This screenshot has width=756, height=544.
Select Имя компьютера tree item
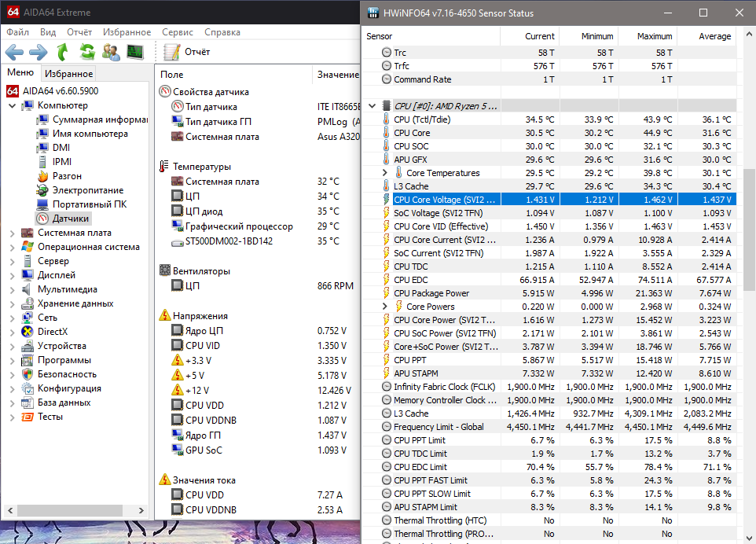tap(83, 134)
